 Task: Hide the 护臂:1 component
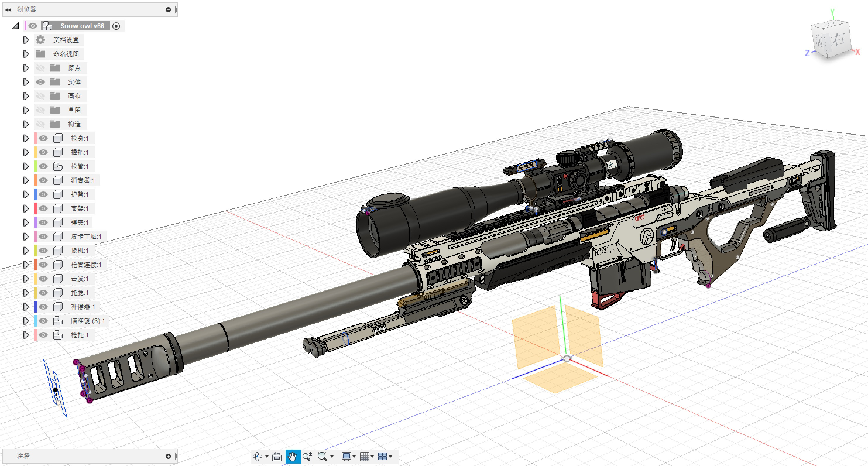pos(43,194)
